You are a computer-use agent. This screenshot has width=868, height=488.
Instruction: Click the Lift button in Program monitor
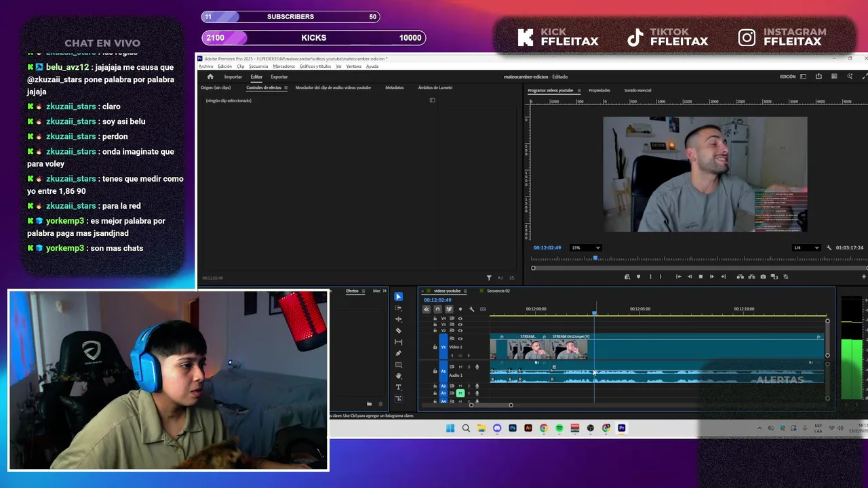click(740, 277)
